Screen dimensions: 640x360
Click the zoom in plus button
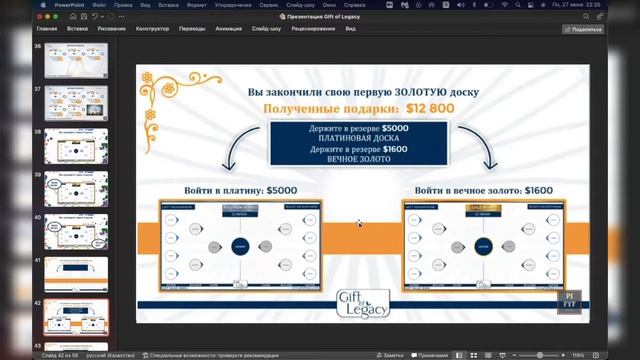point(563,356)
